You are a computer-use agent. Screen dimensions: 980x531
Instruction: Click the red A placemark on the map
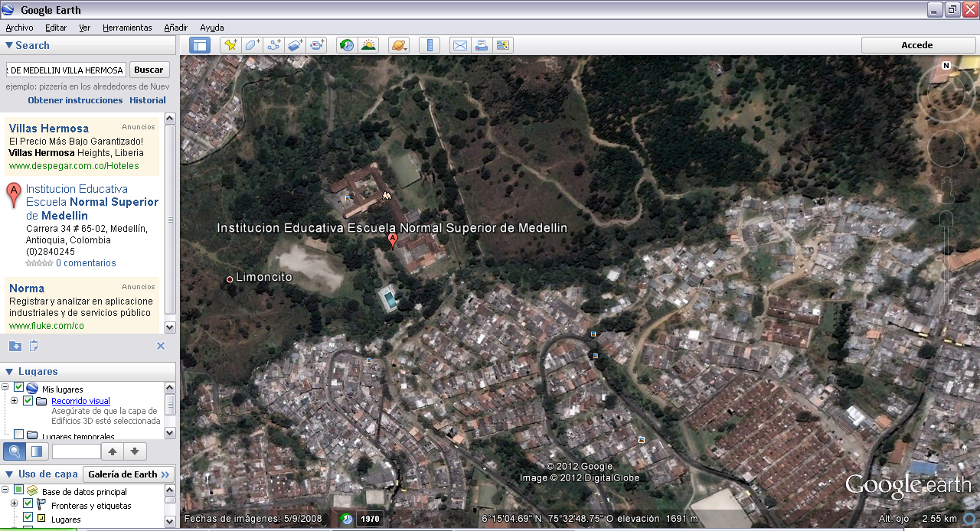393,241
